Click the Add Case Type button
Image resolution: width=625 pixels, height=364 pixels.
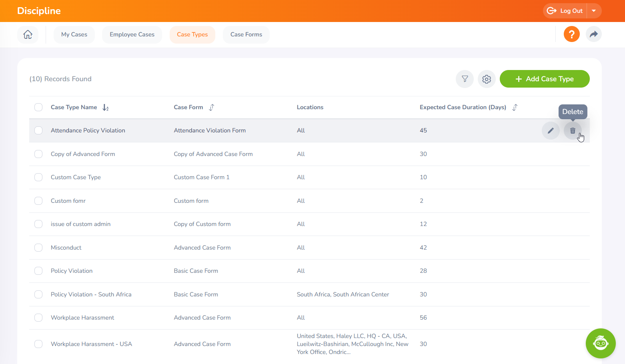click(x=544, y=79)
